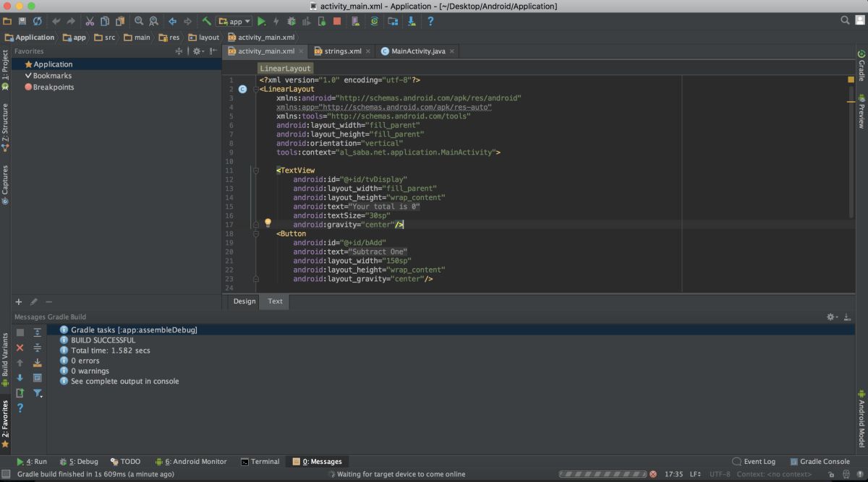Open the 4: Run tool window
The height and width of the screenshot is (482, 868).
click(x=32, y=461)
